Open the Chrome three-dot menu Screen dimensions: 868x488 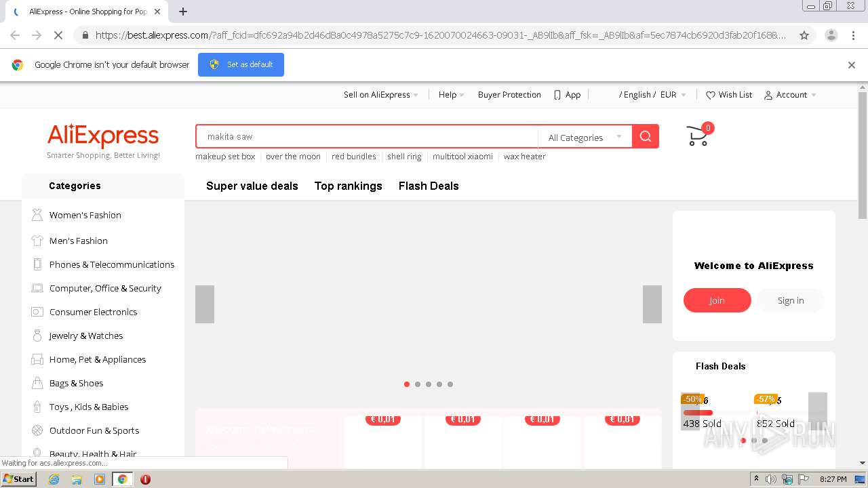pyautogui.click(x=852, y=35)
